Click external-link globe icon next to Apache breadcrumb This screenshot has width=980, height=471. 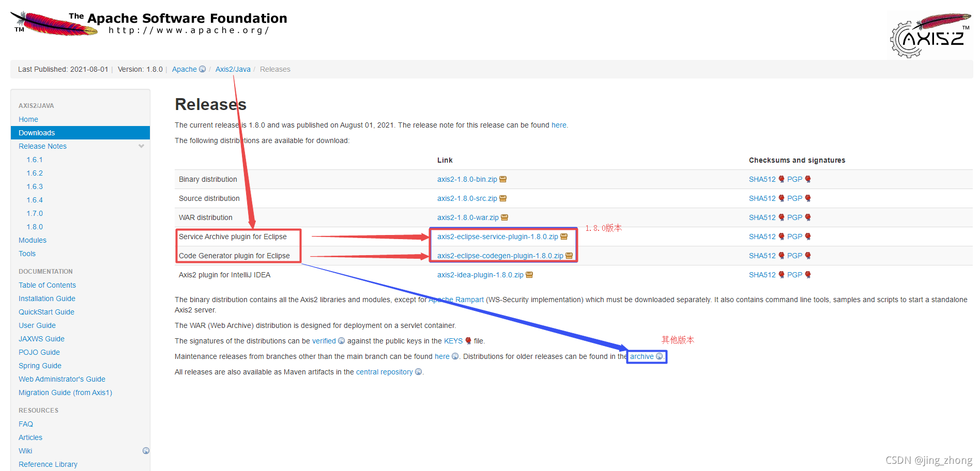(x=203, y=69)
